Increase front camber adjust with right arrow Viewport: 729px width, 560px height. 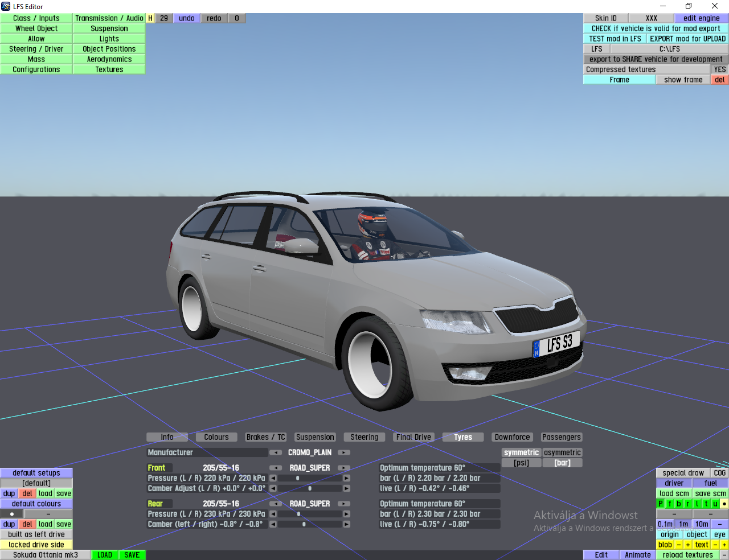point(346,488)
